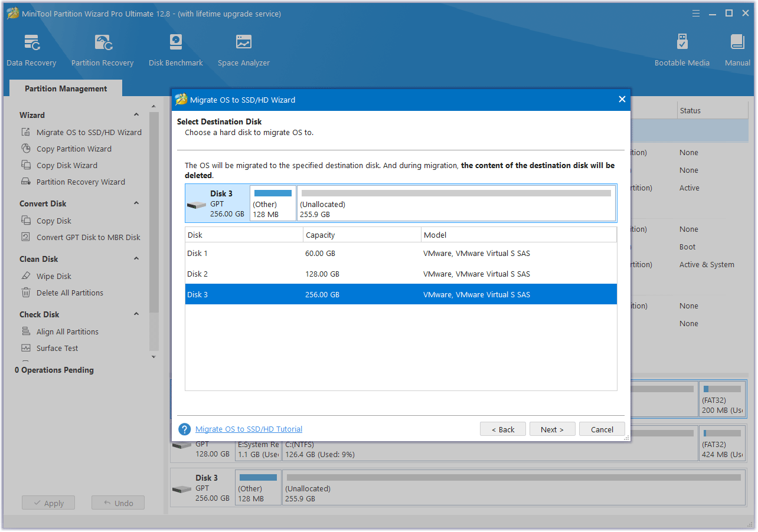
Task: Open Space Analyzer tool
Action: pyautogui.click(x=244, y=50)
